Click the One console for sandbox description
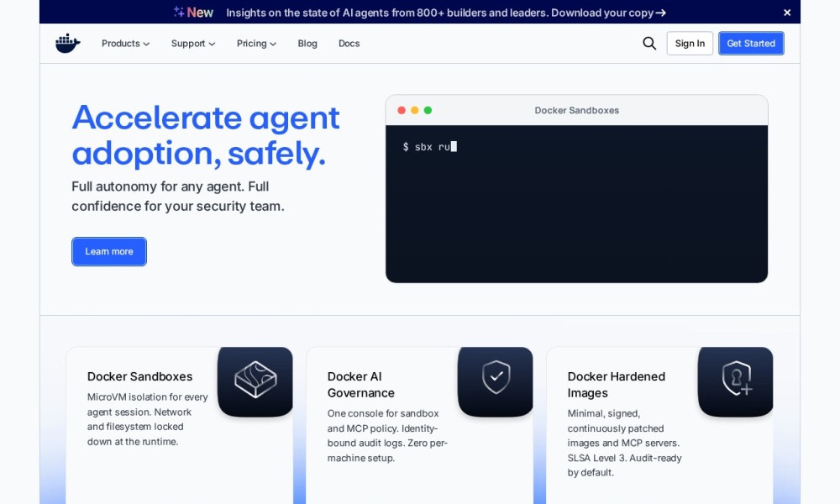Viewport: 840px width, 504px height. [x=387, y=435]
